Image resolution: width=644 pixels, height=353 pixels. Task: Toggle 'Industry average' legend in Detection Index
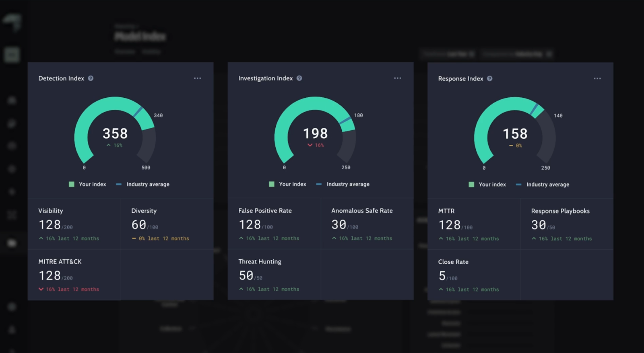pyautogui.click(x=143, y=184)
